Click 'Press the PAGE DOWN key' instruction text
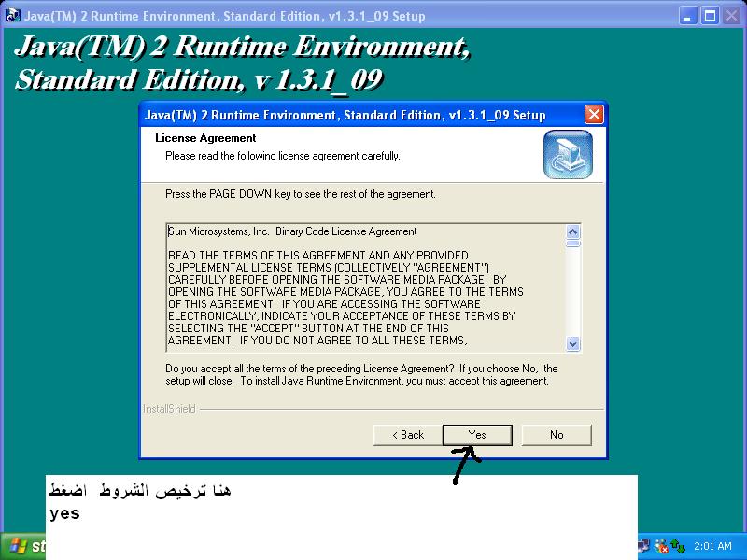747x560 pixels. 300,194
